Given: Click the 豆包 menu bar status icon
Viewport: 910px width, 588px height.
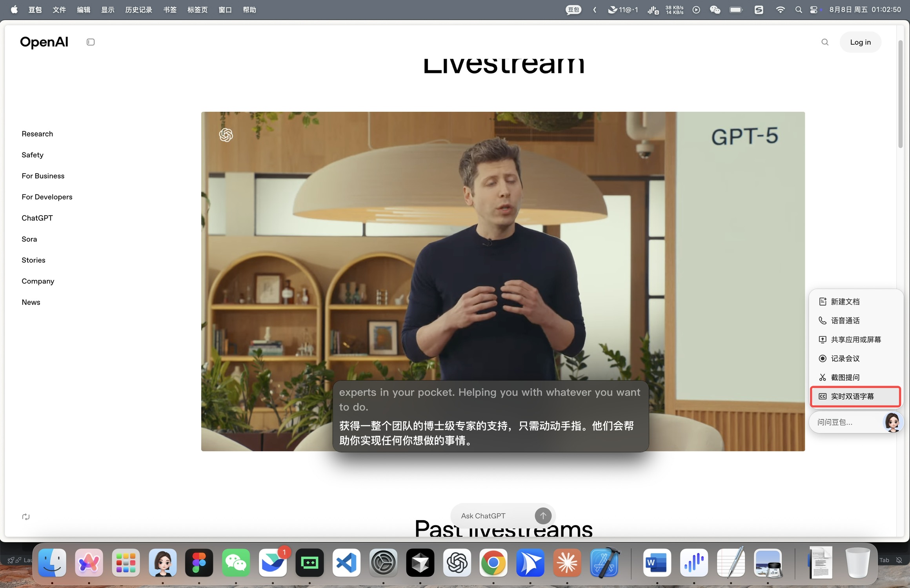Looking at the screenshot, I should click(x=573, y=10).
